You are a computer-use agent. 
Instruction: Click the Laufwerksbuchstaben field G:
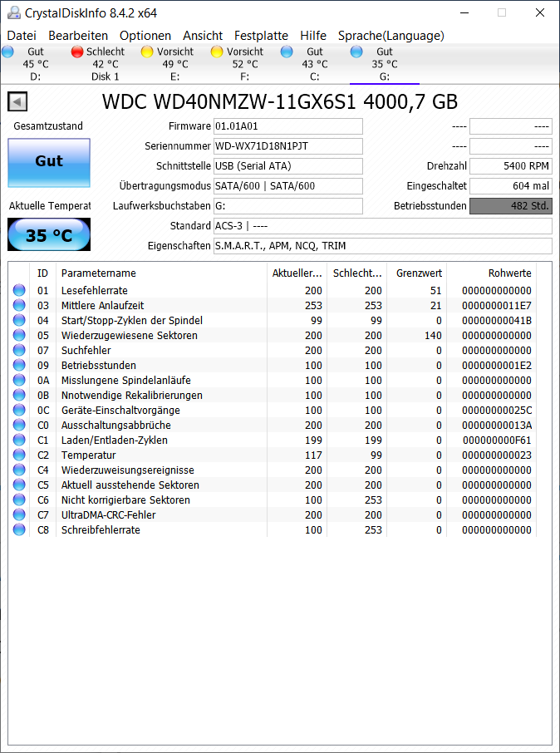coord(287,206)
